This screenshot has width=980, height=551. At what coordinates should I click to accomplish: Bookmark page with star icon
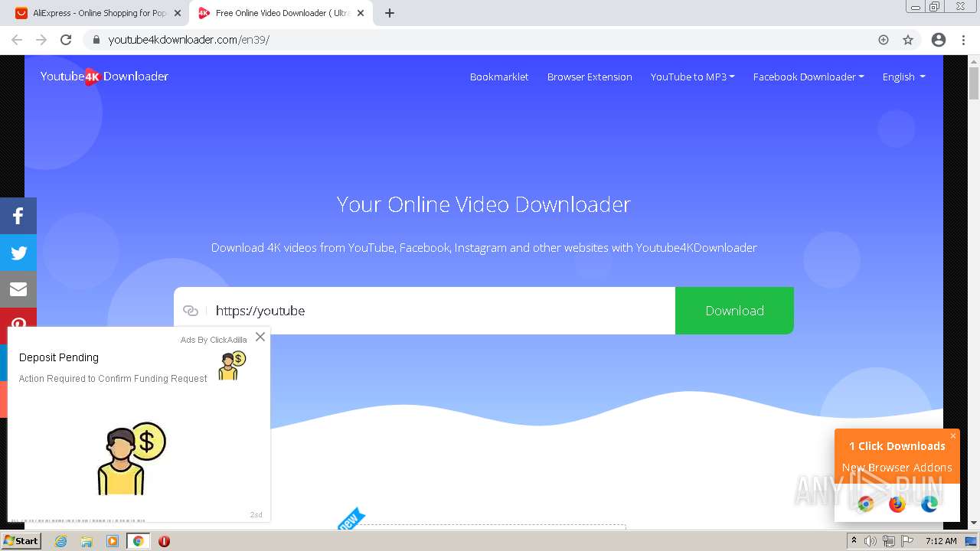coord(908,40)
